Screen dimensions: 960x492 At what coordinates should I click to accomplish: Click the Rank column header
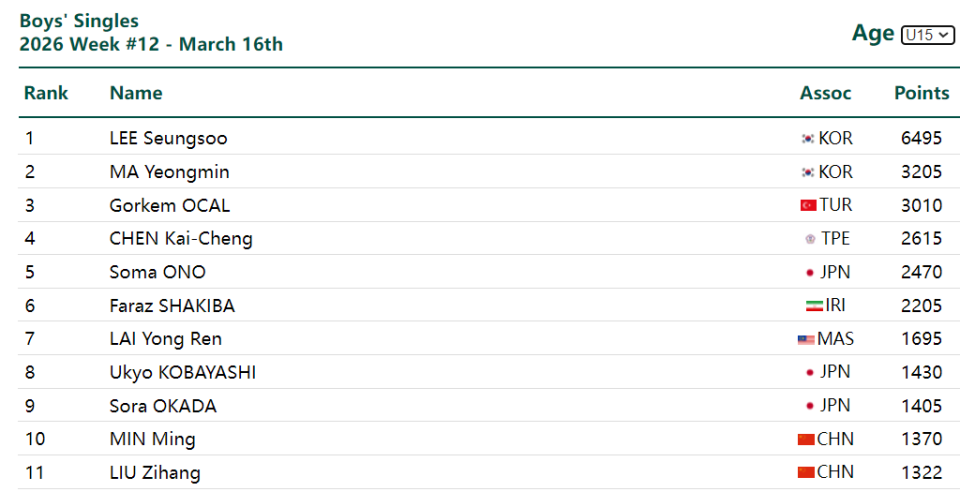point(46,93)
